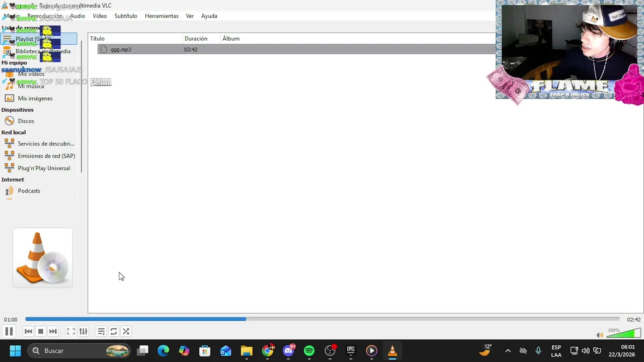Image resolution: width=644 pixels, height=362 pixels.
Task: Adjust the volume slider at 100%
Action: tap(624, 333)
